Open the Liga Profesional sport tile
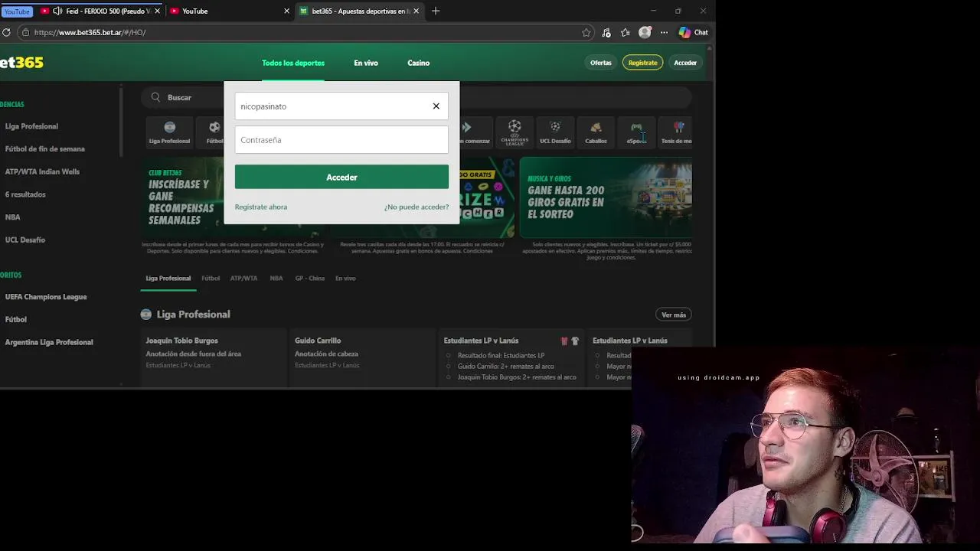The image size is (980, 551). [169, 132]
